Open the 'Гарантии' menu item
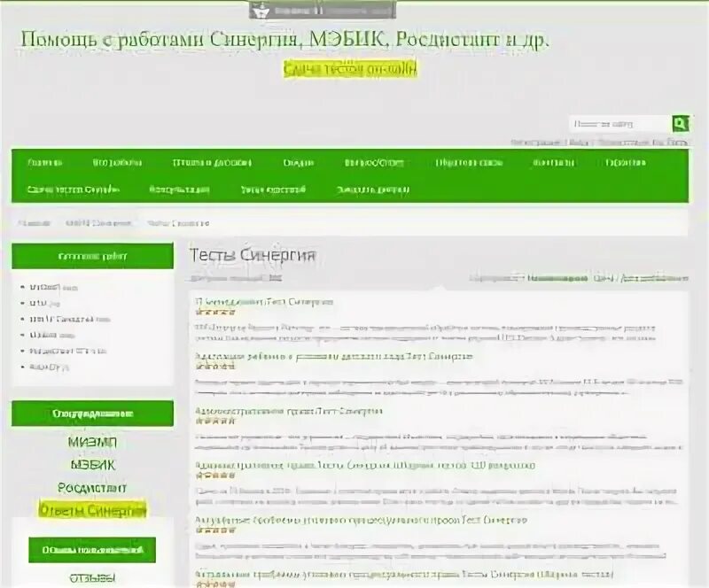 [x=626, y=163]
